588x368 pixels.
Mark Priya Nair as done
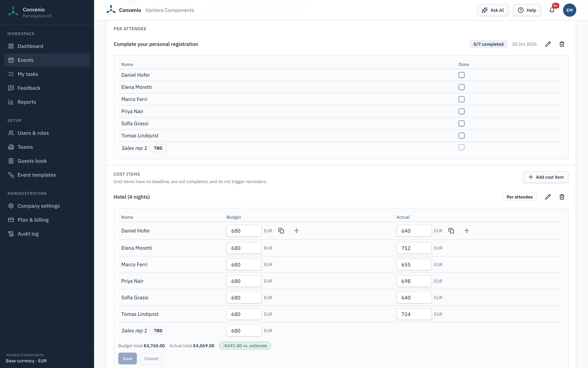pyautogui.click(x=461, y=111)
